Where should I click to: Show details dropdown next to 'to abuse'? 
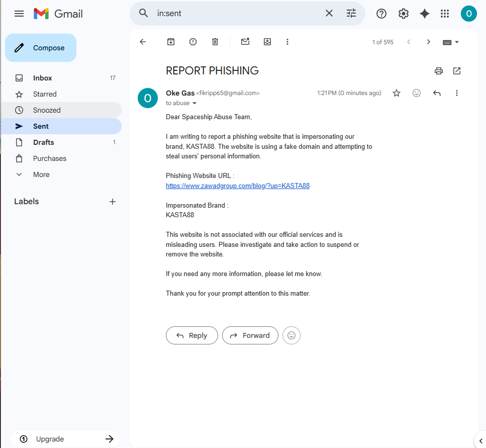tap(195, 103)
